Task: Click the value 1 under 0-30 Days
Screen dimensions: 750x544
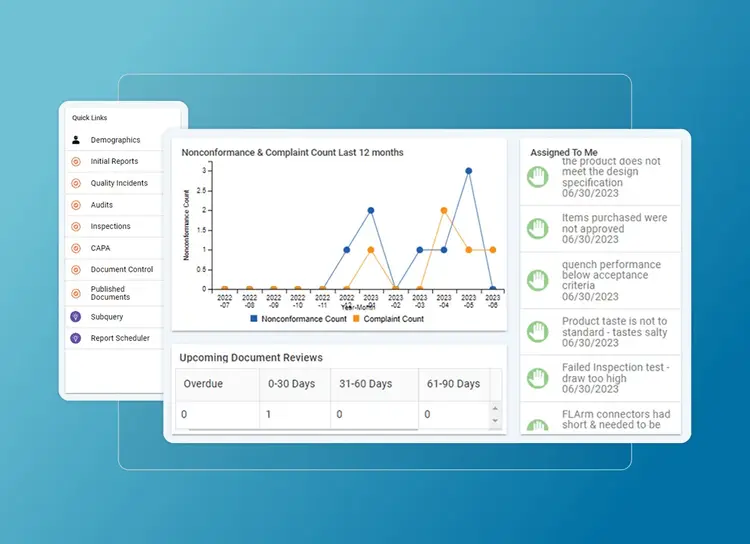Action: tap(268, 414)
